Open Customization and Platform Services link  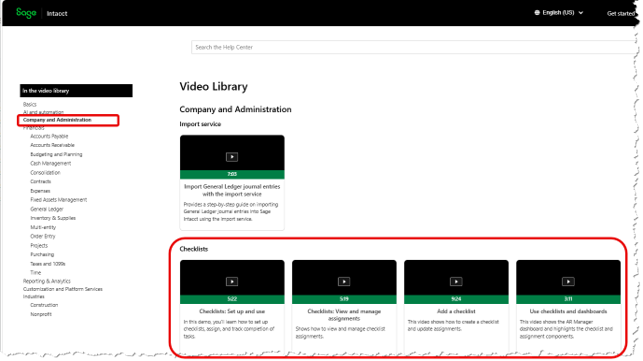(x=63, y=289)
